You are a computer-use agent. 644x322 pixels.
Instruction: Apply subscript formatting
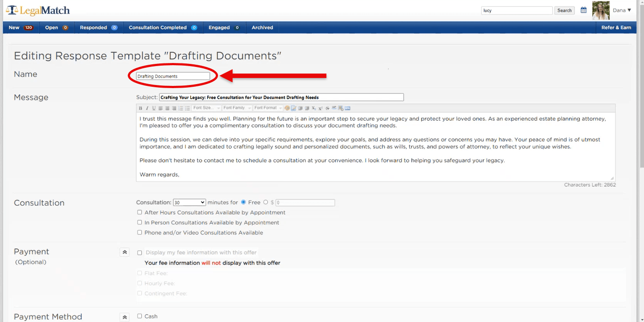click(314, 108)
